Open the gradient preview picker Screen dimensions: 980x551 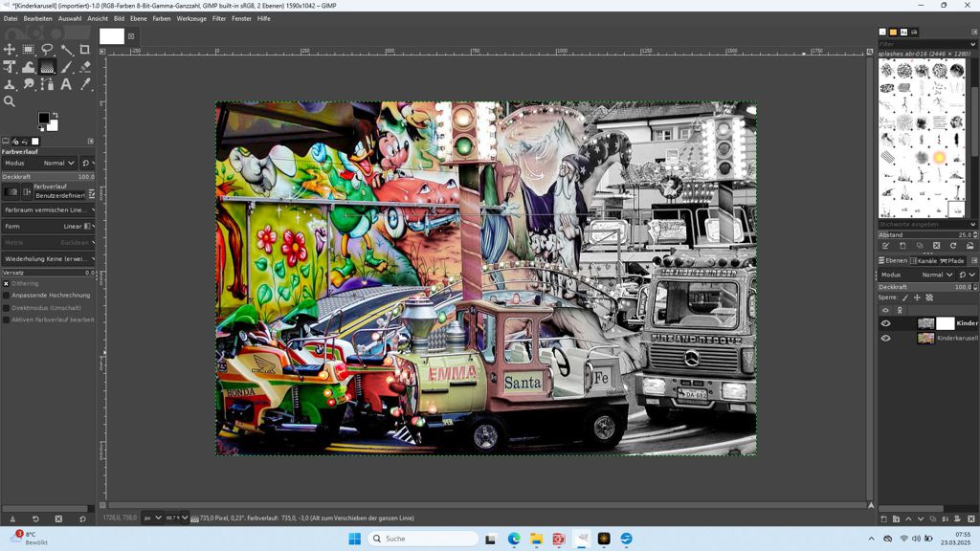coord(11,191)
